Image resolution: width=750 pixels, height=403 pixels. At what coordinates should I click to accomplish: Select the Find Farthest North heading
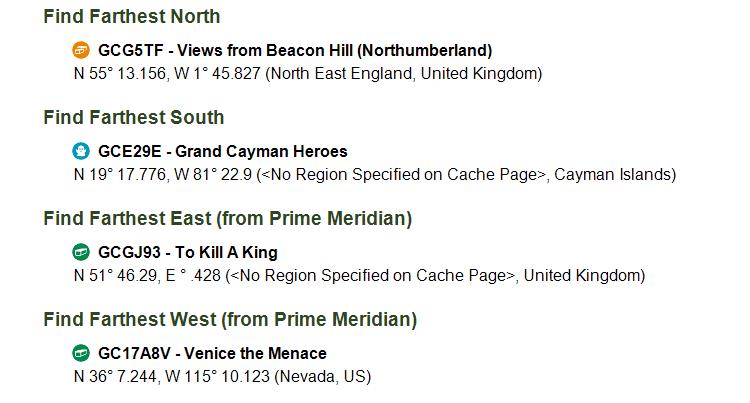point(132,16)
